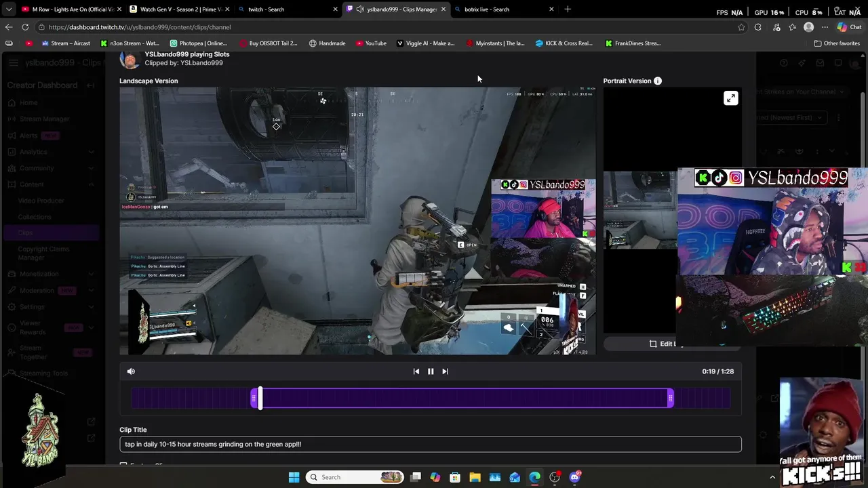This screenshot has height=488, width=868.
Task: Switch to the Watch Gen V Prime Video tab
Action: coord(180,9)
